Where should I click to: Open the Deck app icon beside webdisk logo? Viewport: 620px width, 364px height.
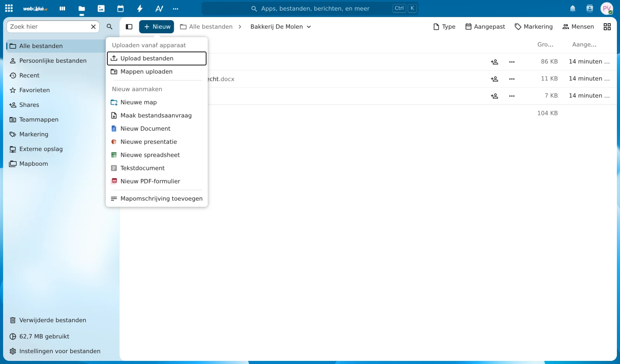(62, 9)
